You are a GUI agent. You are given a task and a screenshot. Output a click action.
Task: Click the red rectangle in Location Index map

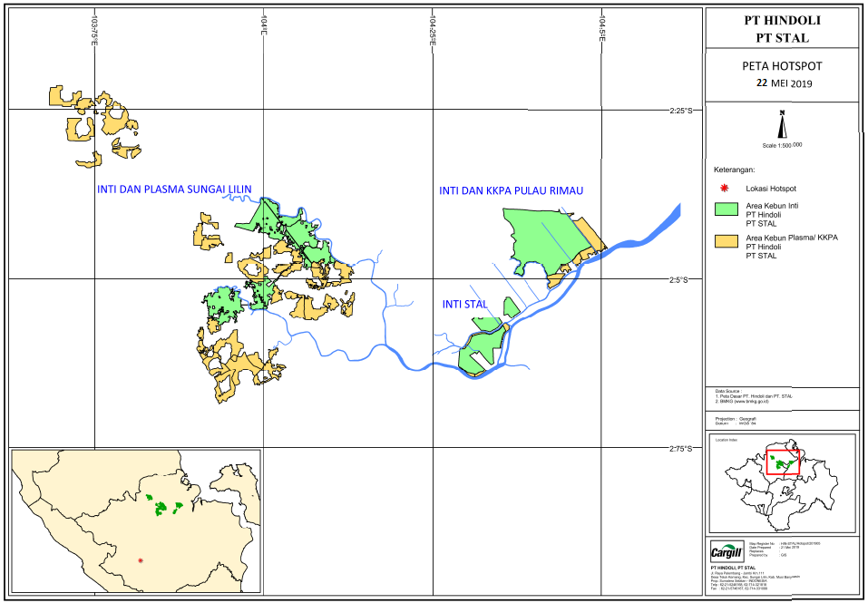tap(782, 462)
